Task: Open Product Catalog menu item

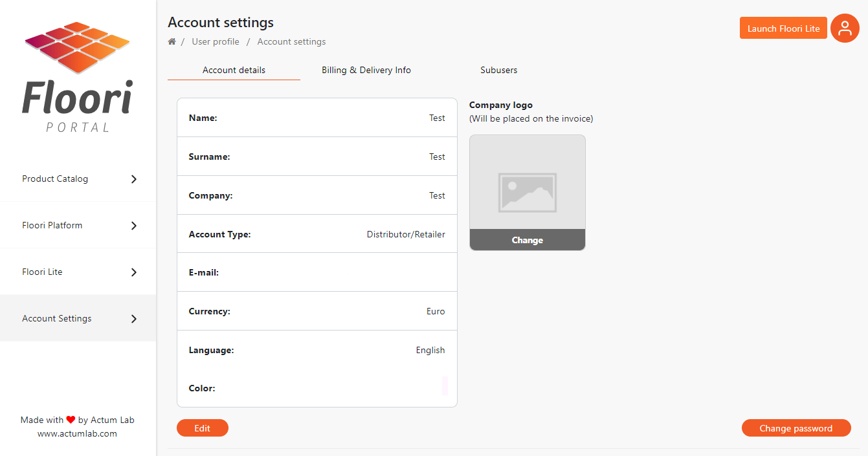Action: (x=78, y=179)
